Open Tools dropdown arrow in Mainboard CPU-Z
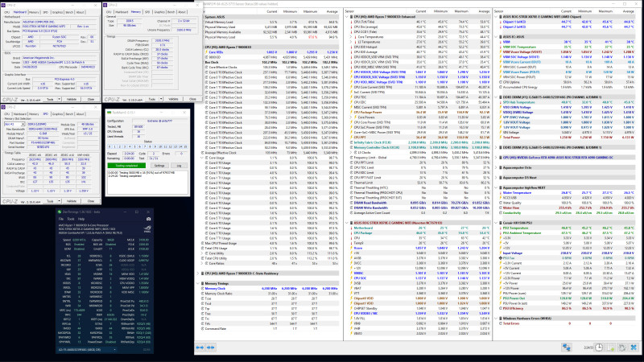This screenshot has width=644, height=362. pyautogui.click(x=59, y=99)
